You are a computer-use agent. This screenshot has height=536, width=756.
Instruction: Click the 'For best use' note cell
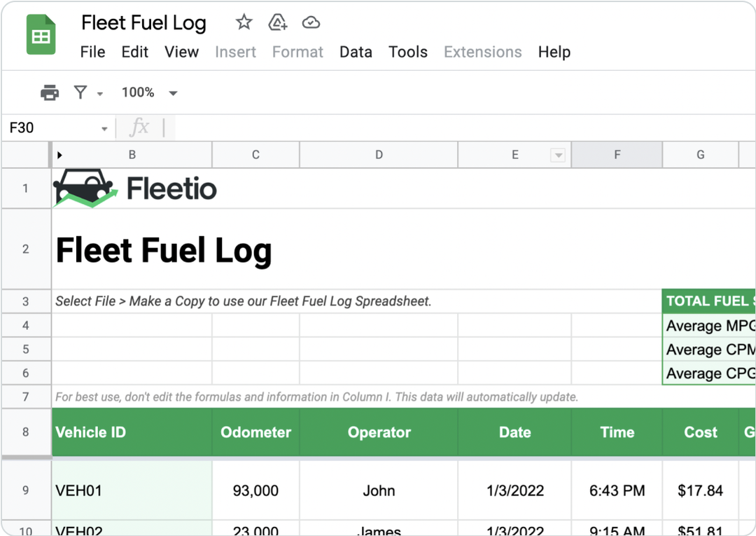(316, 397)
